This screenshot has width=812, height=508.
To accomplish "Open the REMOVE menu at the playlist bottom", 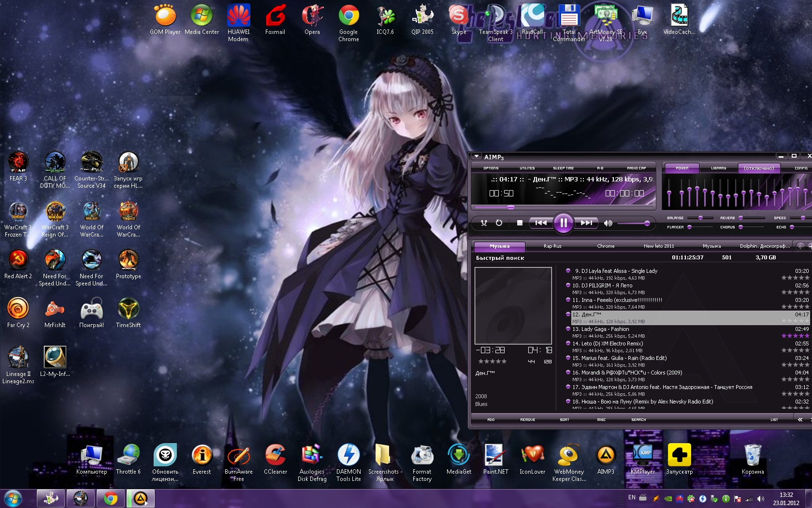I will coord(527,419).
